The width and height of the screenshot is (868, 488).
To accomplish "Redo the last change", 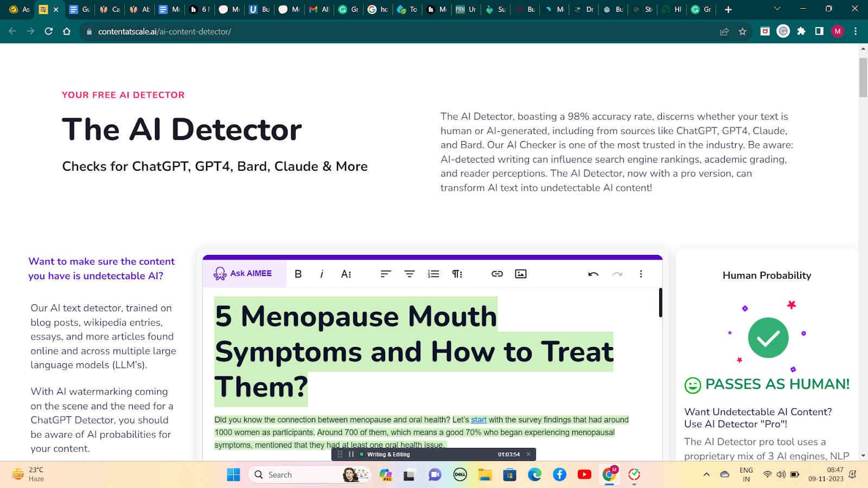I will click(x=617, y=273).
